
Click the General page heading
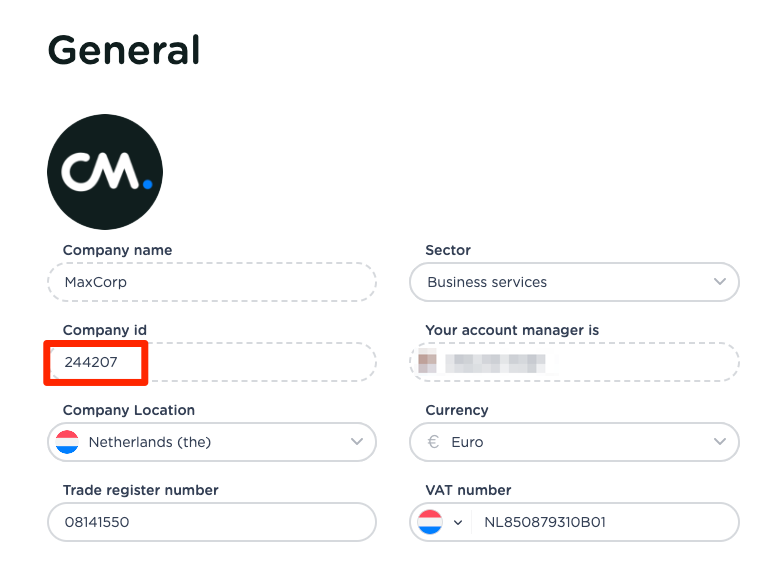pyautogui.click(x=124, y=49)
